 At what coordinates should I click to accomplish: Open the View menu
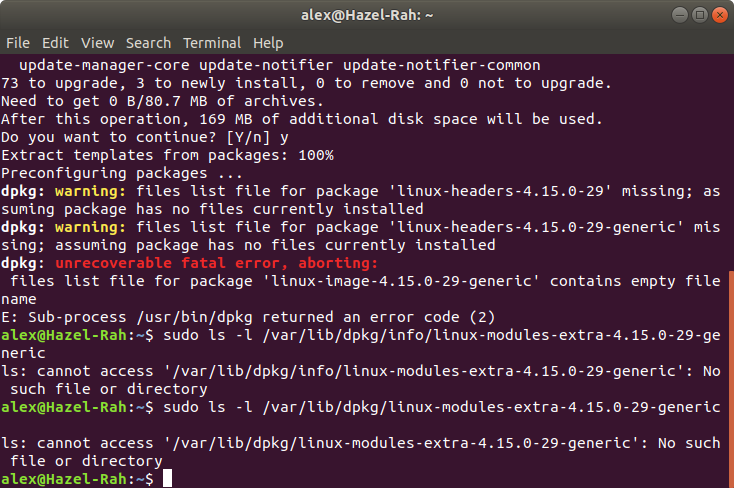(x=97, y=43)
